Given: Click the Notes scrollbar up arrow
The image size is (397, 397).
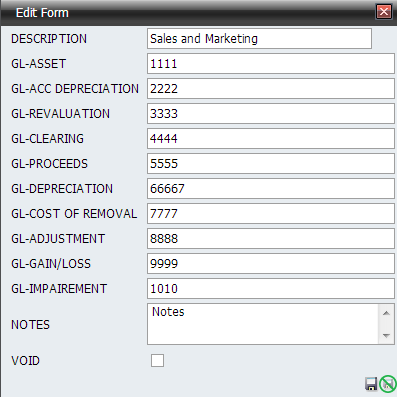Looking at the screenshot, I should 386,313.
